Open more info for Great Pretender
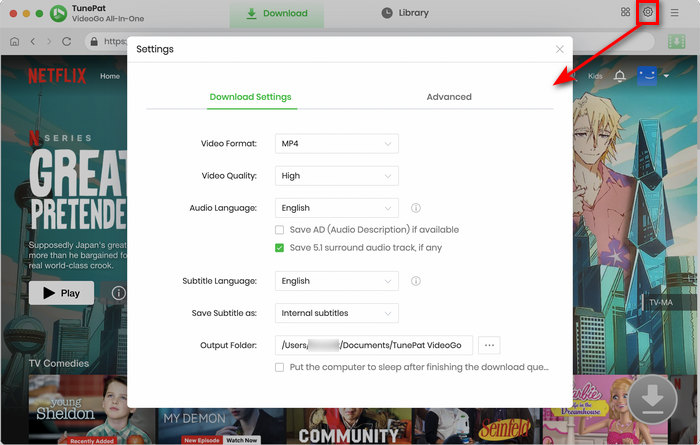700x445 pixels. [118, 293]
